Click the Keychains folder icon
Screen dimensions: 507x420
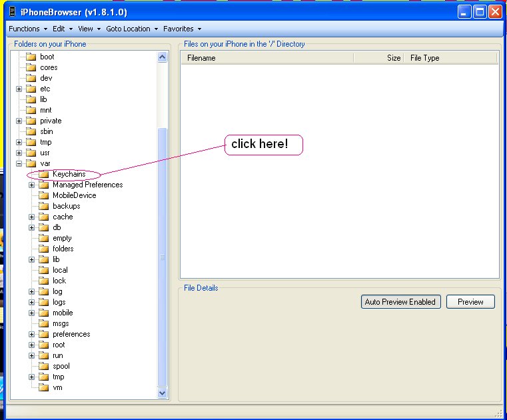click(x=44, y=175)
